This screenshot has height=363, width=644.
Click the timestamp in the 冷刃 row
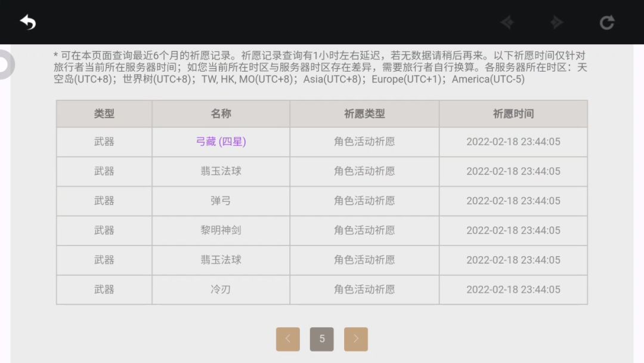coord(513,290)
